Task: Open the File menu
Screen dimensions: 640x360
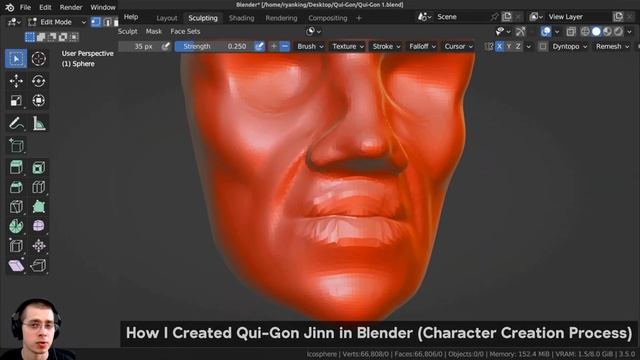Action: click(25, 7)
